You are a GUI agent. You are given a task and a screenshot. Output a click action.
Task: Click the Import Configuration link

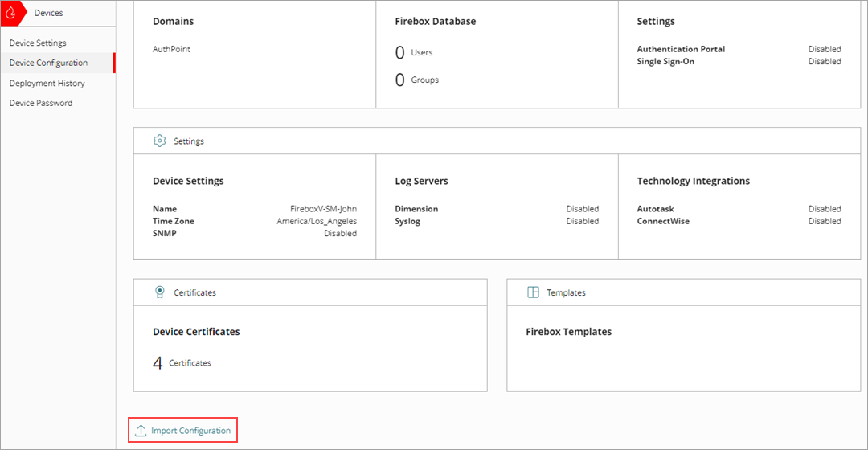[190, 431]
